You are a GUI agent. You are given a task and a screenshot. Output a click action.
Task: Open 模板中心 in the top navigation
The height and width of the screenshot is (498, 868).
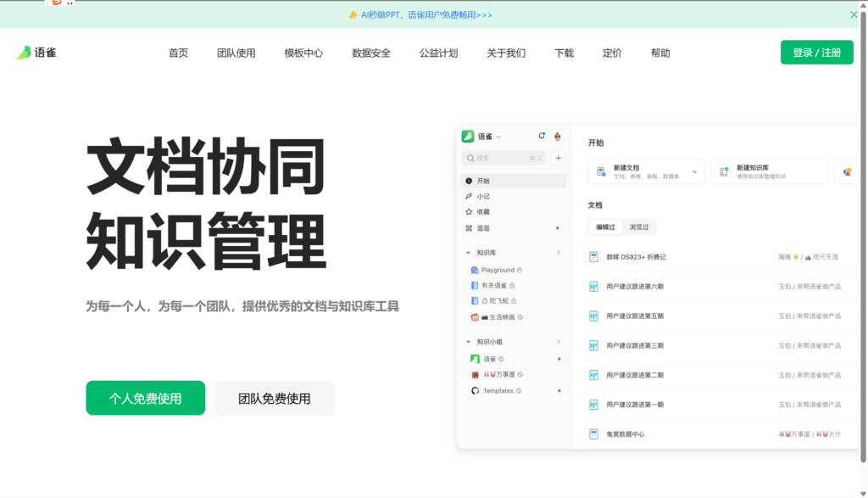pyautogui.click(x=303, y=53)
